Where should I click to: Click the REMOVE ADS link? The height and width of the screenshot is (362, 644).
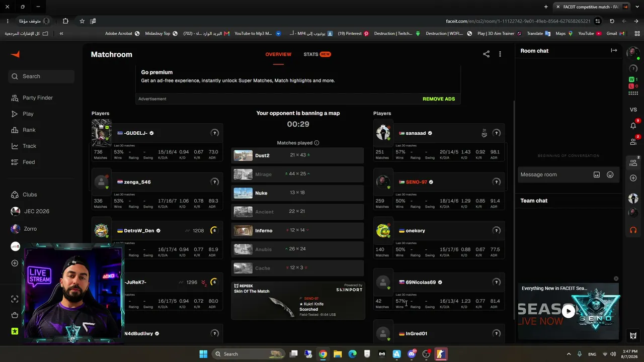coord(439,99)
